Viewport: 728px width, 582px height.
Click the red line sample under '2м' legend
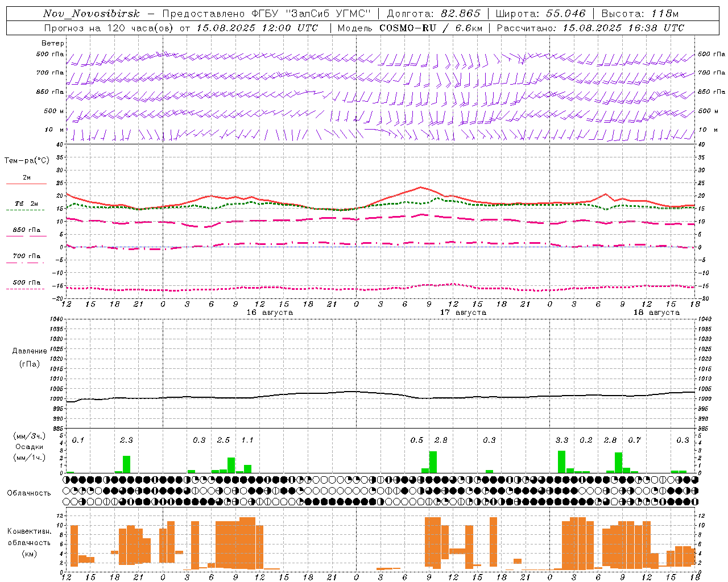point(26,184)
